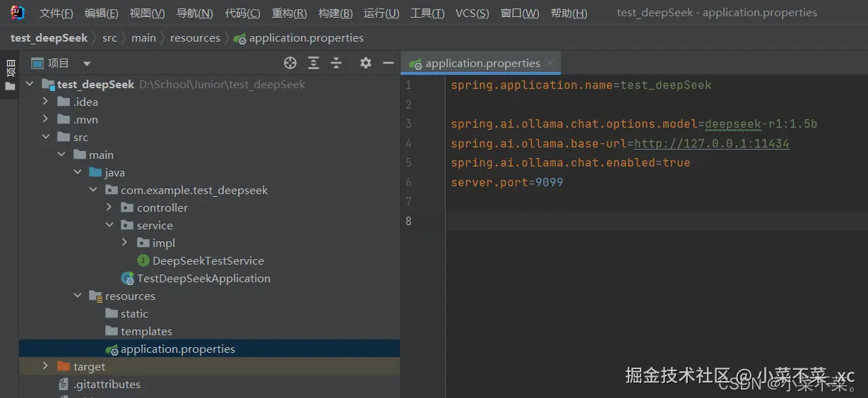This screenshot has height=398, width=868.
Task: Click the Expand All icon in Project panel
Action: coord(314,63)
